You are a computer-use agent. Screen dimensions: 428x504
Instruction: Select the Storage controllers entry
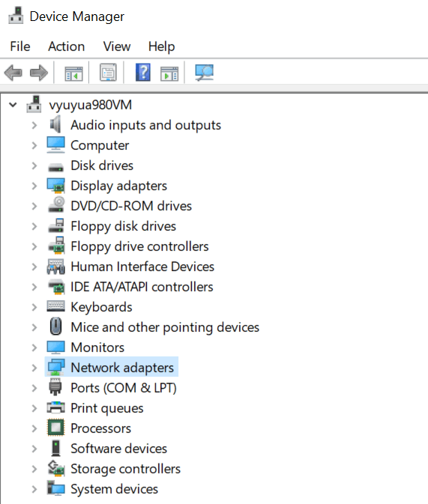point(125,469)
